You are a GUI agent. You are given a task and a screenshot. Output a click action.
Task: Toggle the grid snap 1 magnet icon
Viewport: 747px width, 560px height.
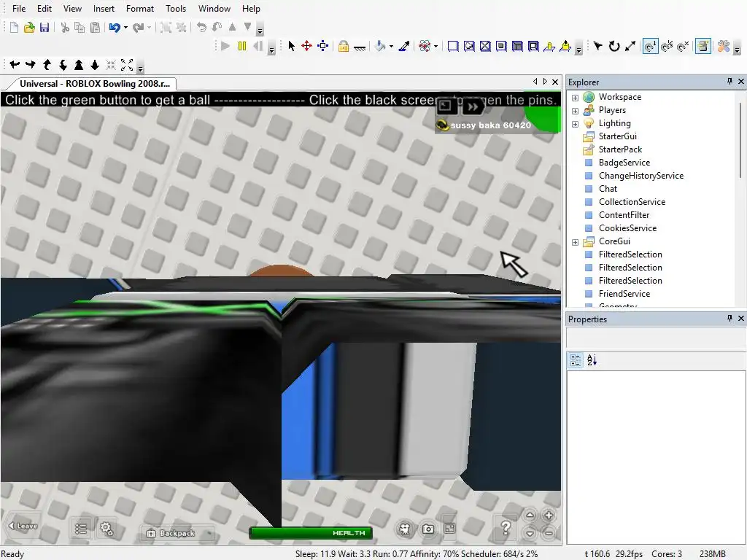click(x=650, y=46)
